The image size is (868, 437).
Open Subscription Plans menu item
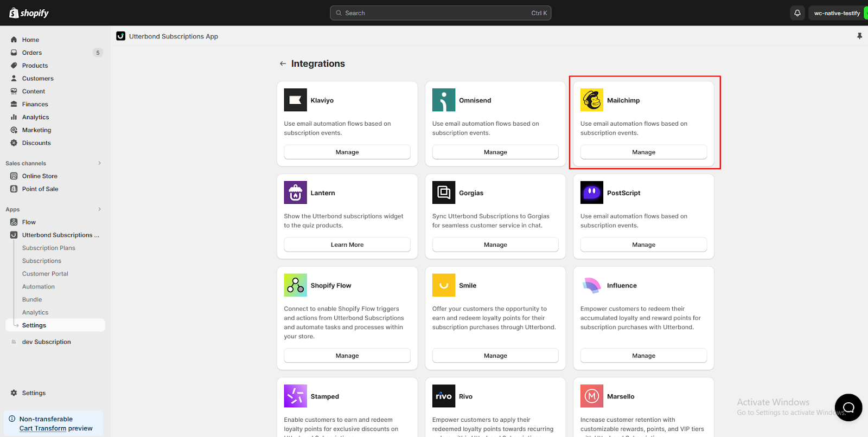(x=49, y=248)
